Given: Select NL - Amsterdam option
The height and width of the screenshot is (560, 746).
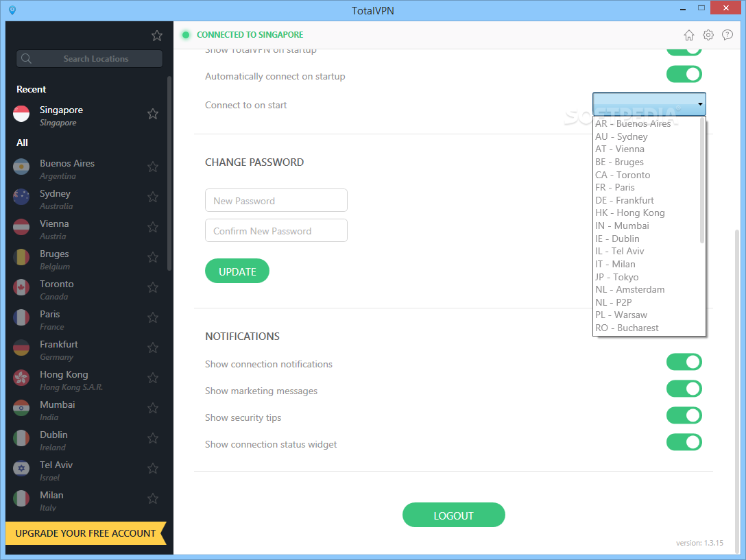Looking at the screenshot, I should click(x=647, y=290).
